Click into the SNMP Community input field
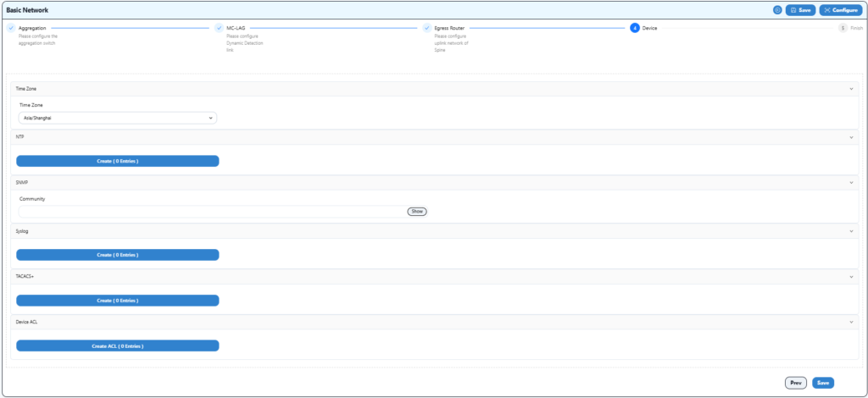 (x=212, y=211)
